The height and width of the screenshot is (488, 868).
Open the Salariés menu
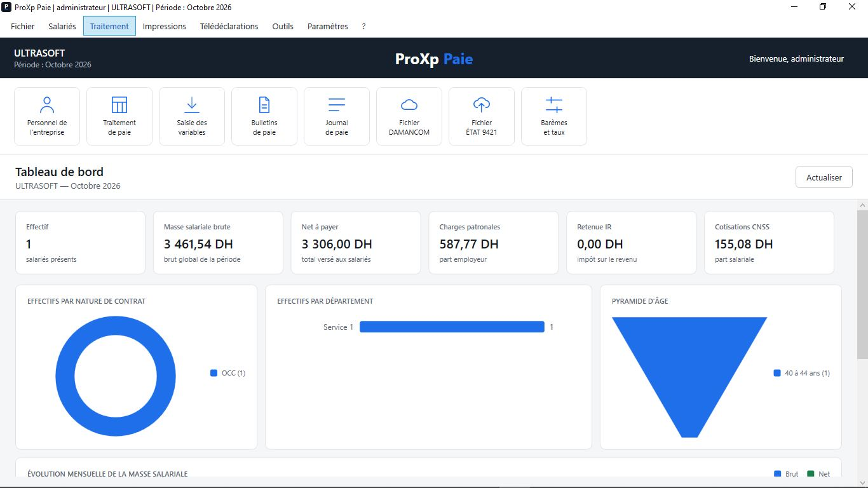(x=62, y=26)
